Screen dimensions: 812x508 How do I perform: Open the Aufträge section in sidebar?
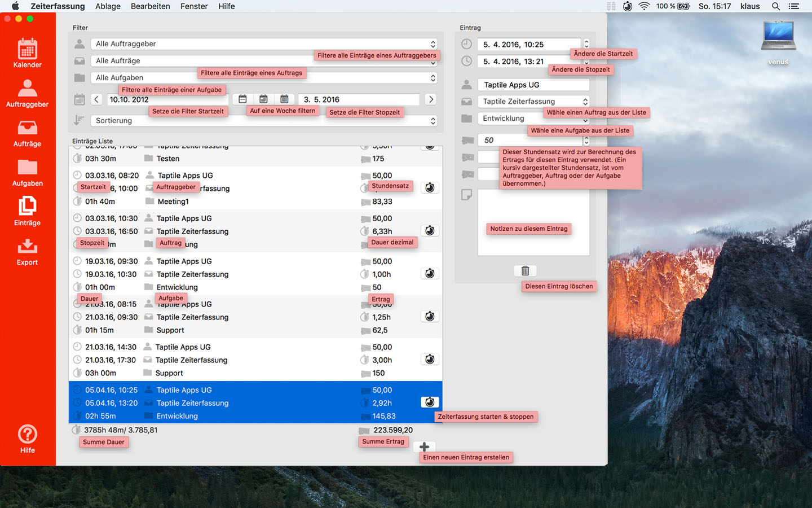[x=27, y=133]
